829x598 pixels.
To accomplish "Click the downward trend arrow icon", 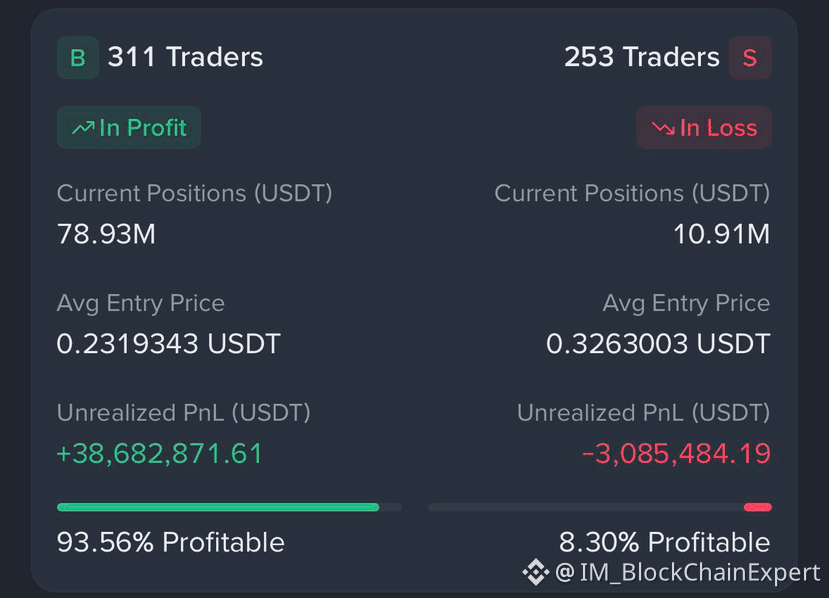I will point(663,128).
